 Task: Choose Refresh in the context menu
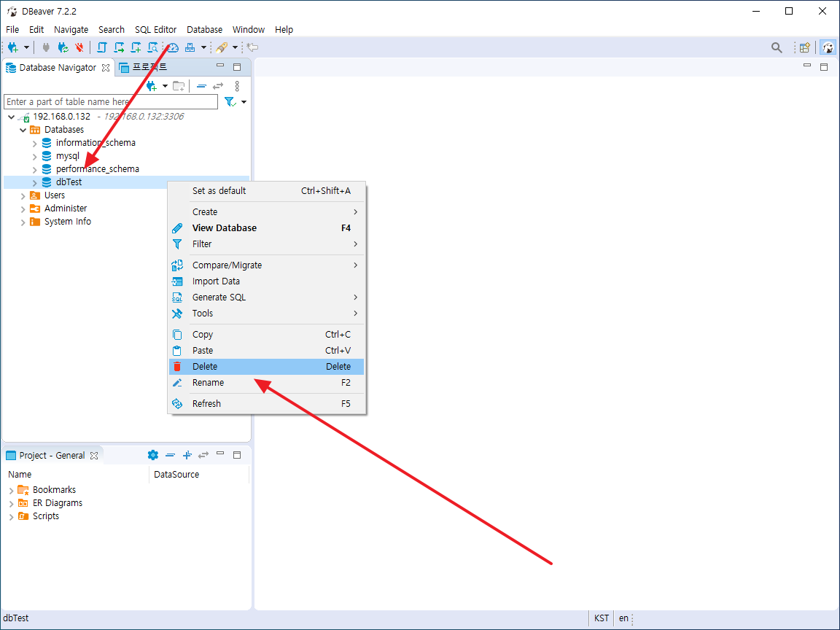[266, 404]
